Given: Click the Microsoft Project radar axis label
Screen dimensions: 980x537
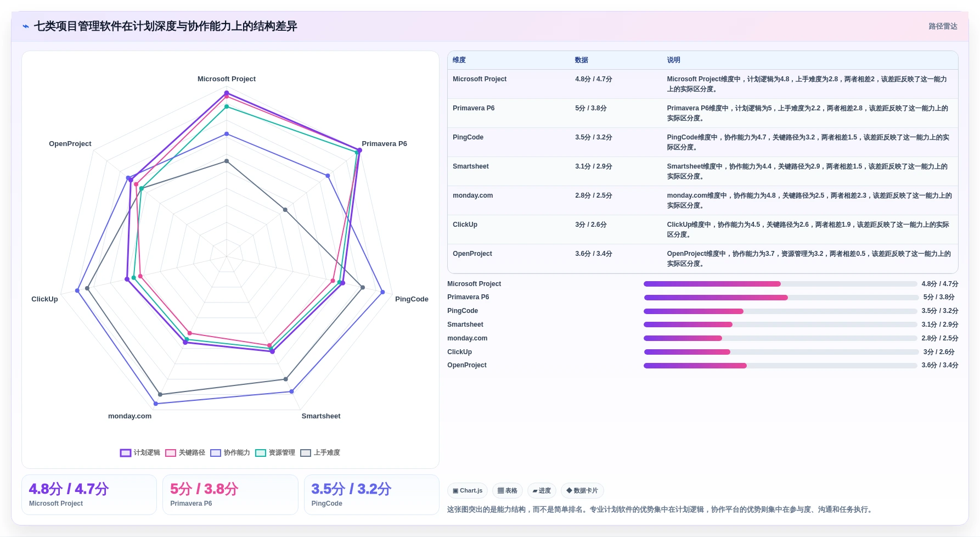Looking at the screenshot, I should click(x=227, y=79).
